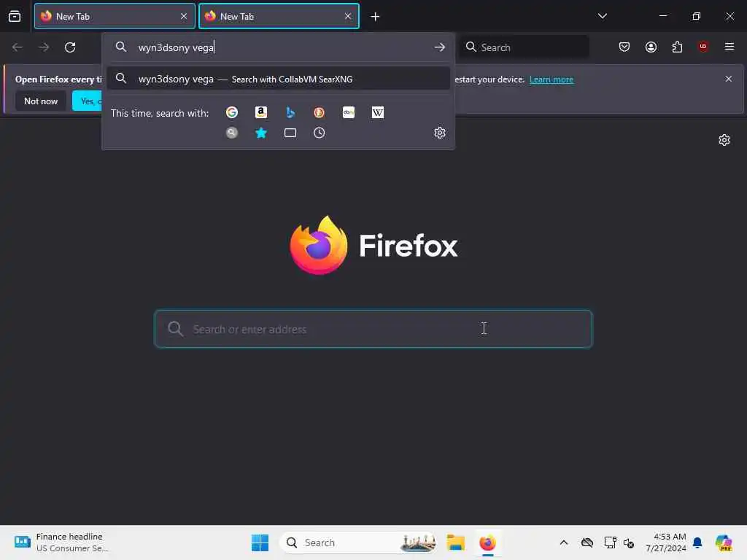Open a new tab with plus button
747x560 pixels.
tap(376, 17)
